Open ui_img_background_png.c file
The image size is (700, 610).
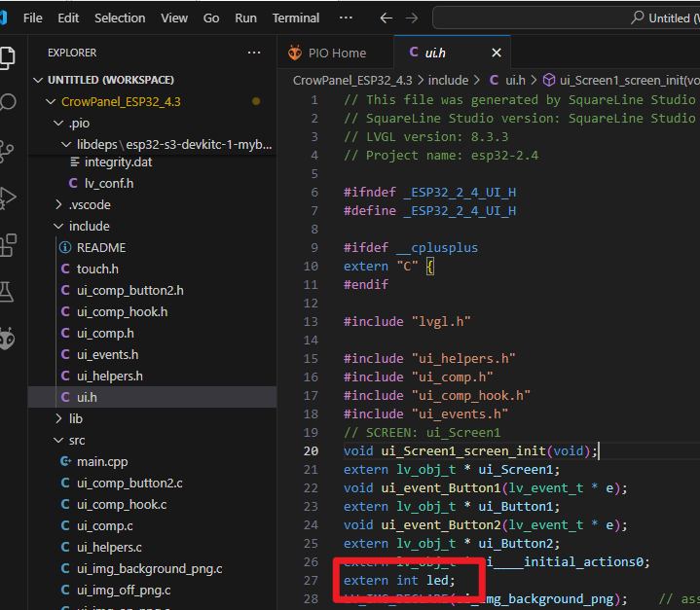pyautogui.click(x=152, y=568)
